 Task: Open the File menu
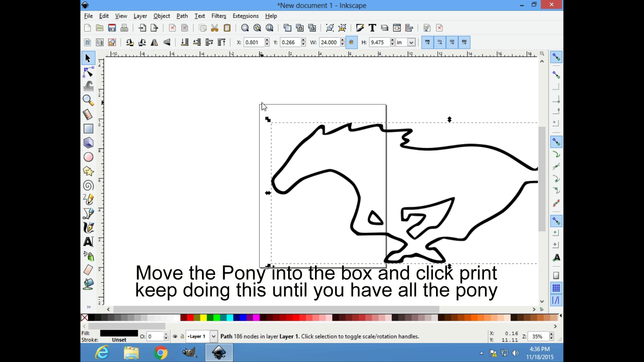point(88,16)
